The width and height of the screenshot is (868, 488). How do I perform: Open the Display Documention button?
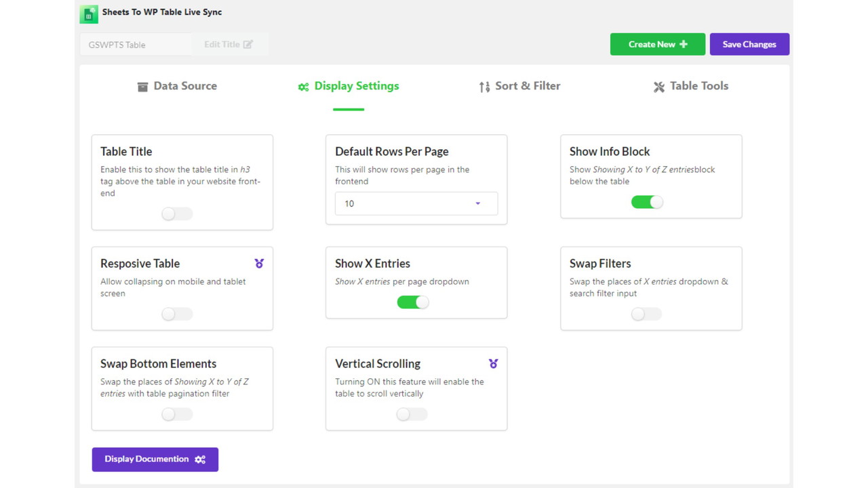pyautogui.click(x=155, y=459)
